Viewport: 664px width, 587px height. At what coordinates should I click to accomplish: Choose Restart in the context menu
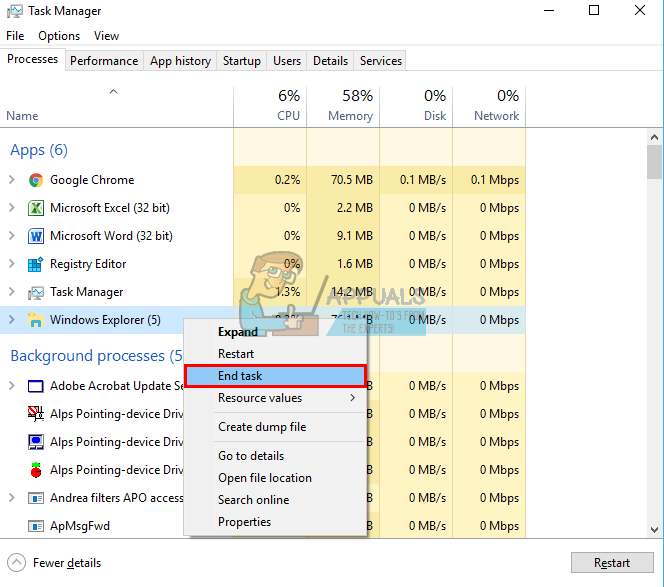276,354
